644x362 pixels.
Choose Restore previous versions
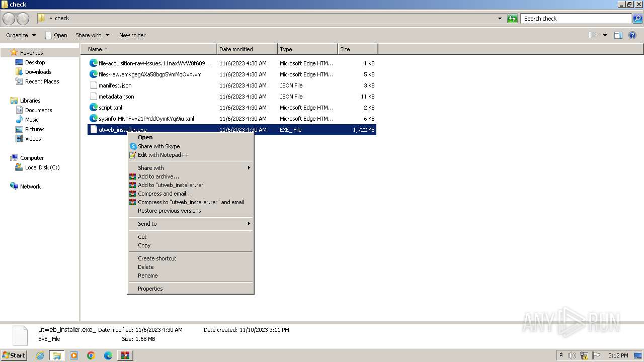pyautogui.click(x=190, y=211)
